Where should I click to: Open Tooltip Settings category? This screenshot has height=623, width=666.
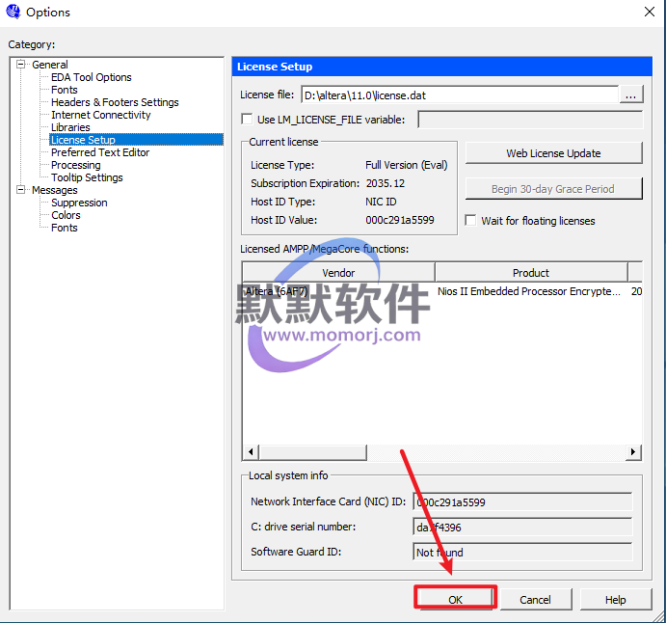(x=87, y=178)
